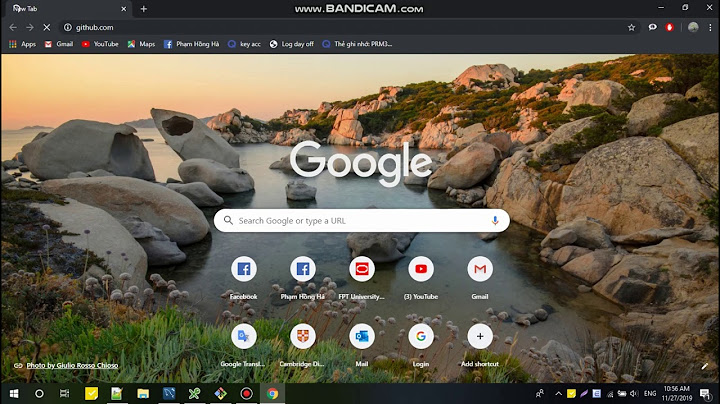Click the chat bubble extension icon

pyautogui.click(x=652, y=28)
